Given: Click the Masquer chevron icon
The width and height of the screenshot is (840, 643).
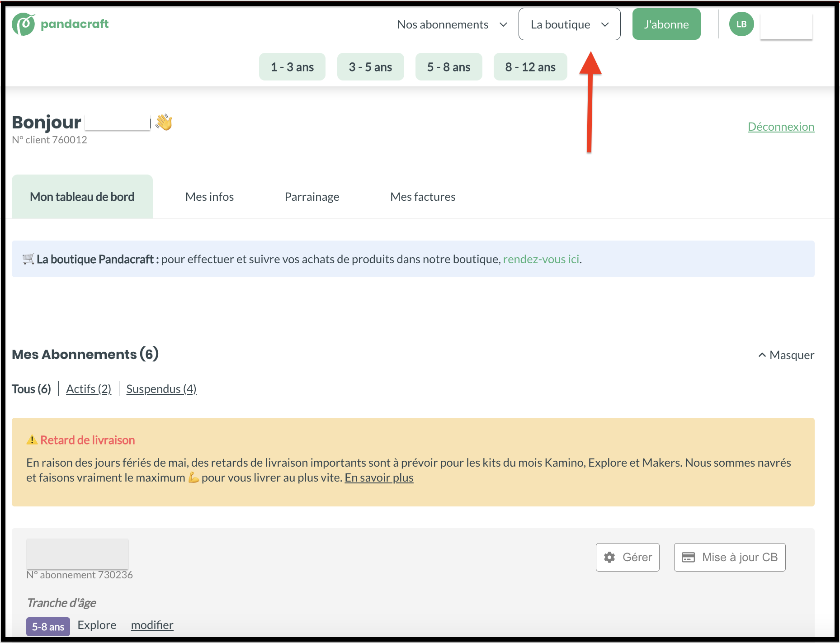Looking at the screenshot, I should click(762, 355).
